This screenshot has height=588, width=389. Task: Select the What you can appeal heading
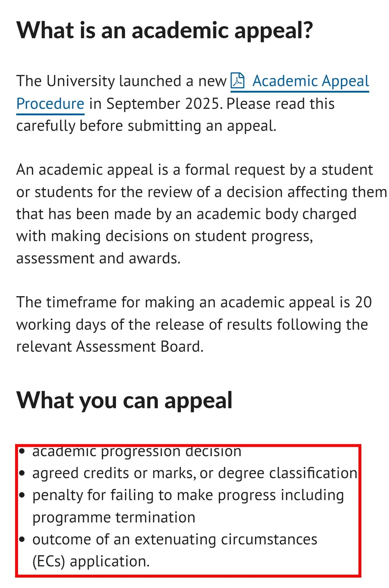click(x=124, y=400)
